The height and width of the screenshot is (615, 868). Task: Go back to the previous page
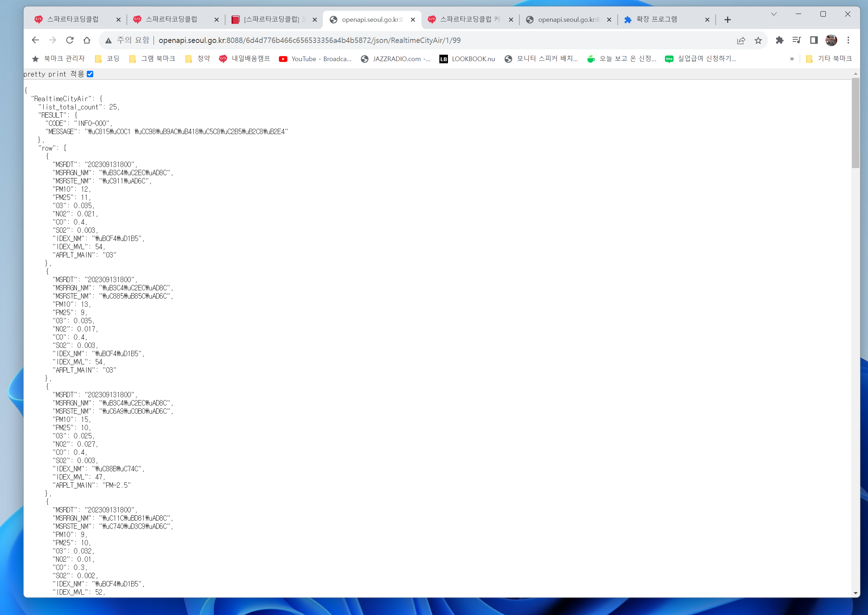(x=35, y=40)
